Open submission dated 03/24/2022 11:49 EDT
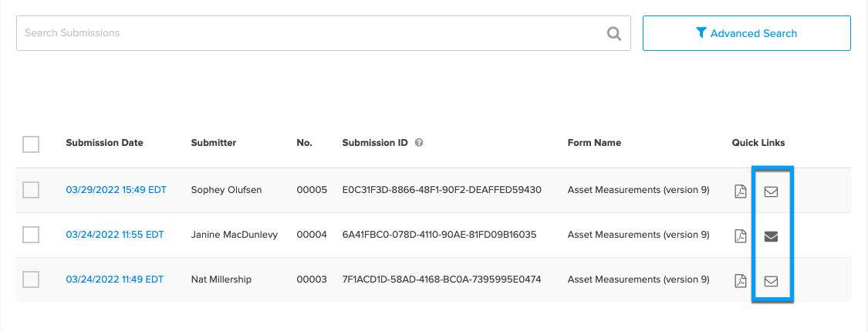Image resolution: width=868 pixels, height=332 pixels. 114,279
